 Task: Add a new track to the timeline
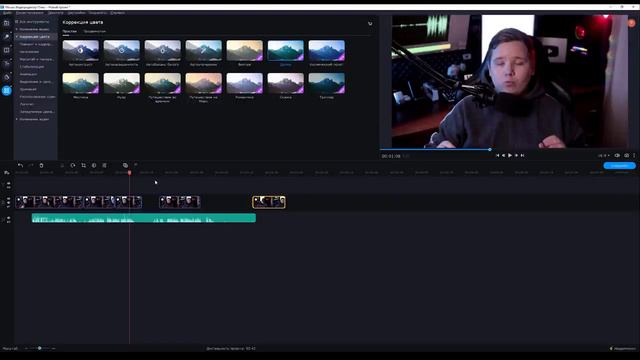point(7,173)
